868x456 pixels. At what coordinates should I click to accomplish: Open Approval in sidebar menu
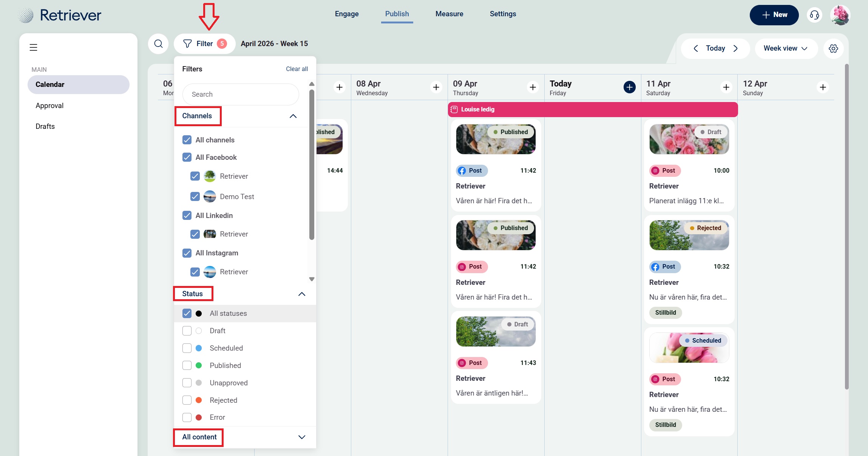coord(49,106)
